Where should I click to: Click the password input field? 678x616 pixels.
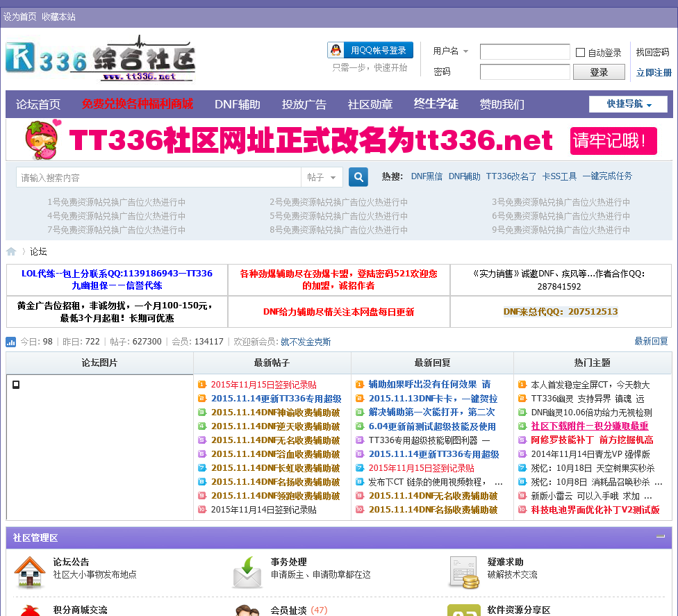pyautogui.click(x=525, y=72)
